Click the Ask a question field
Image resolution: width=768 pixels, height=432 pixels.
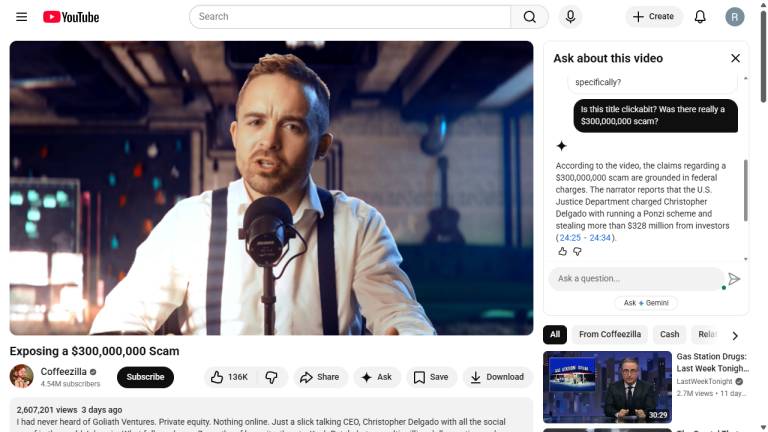tap(636, 279)
